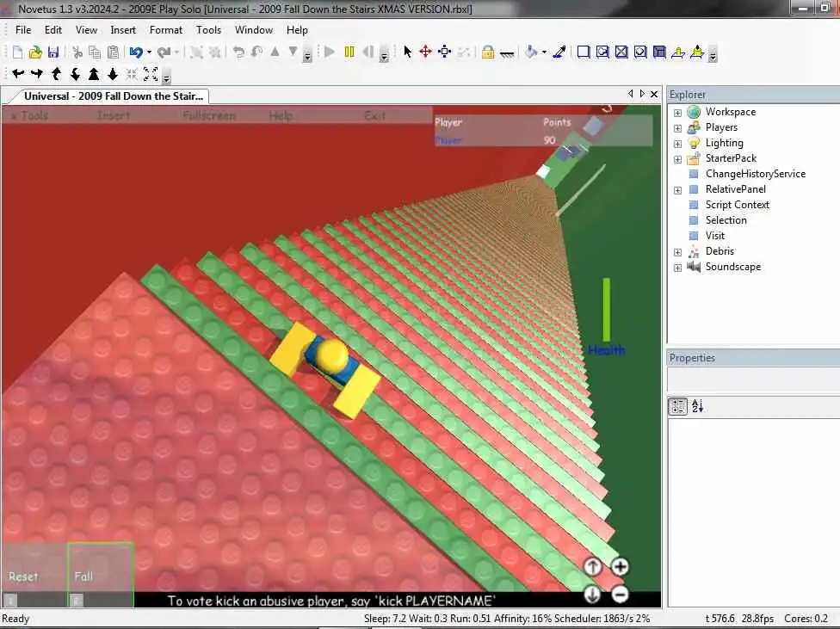The width and height of the screenshot is (840, 629).
Task: Select the Inlets surface tool icon
Action: (x=659, y=52)
